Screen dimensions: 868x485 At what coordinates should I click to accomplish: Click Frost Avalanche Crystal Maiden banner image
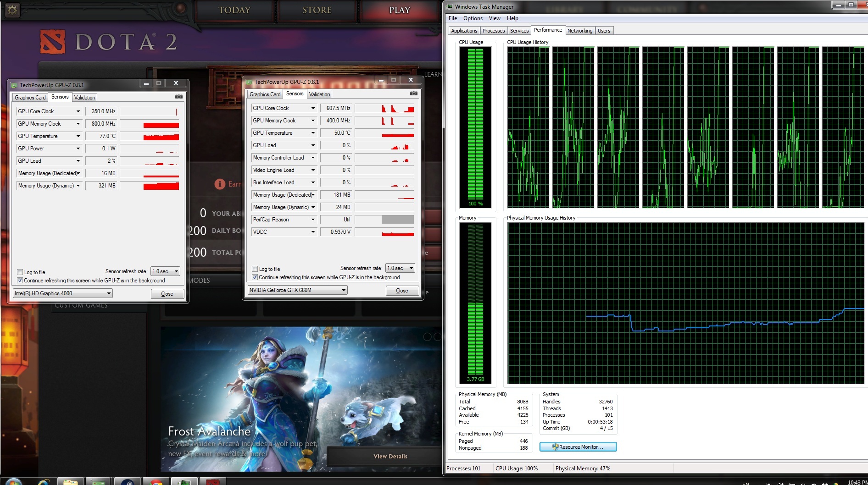coord(300,399)
